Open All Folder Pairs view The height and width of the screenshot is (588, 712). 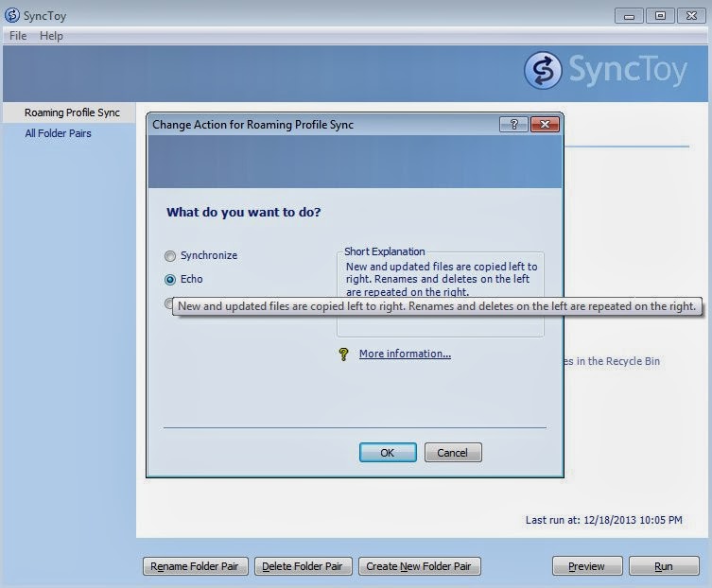[x=58, y=133]
